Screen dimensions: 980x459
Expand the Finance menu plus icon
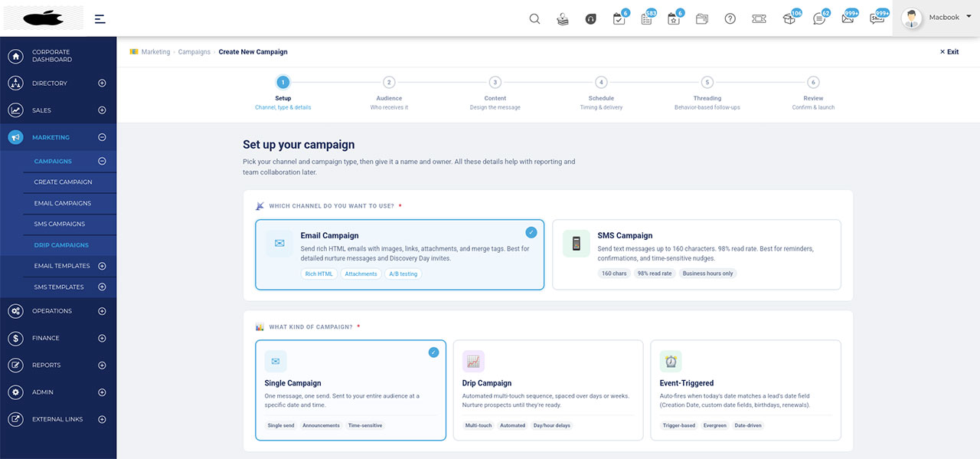102,338
